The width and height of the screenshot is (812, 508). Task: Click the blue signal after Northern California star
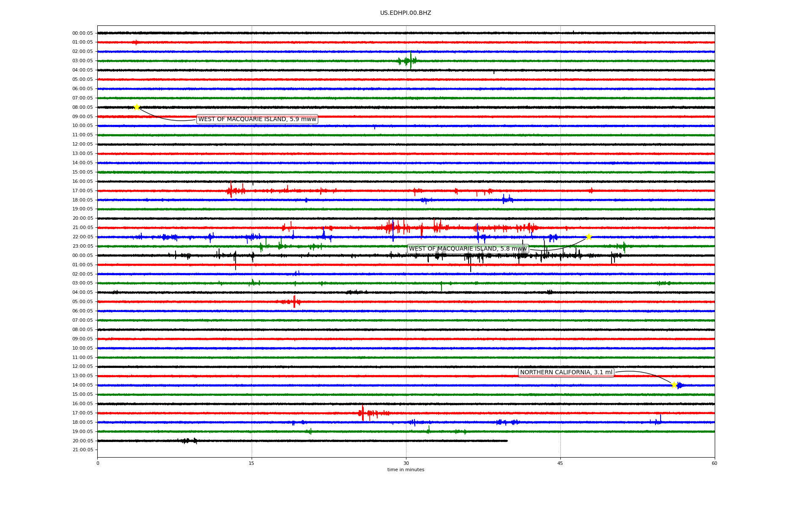pyautogui.click(x=680, y=385)
